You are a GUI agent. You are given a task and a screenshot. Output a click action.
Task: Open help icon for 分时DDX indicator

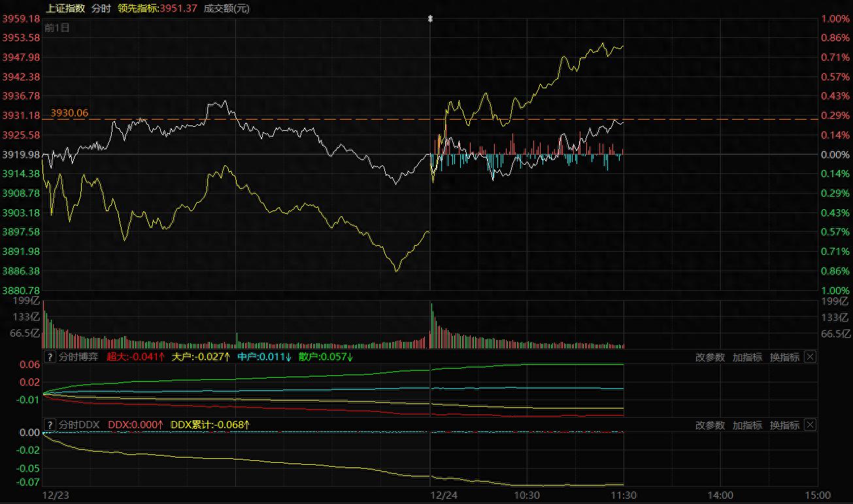point(50,425)
